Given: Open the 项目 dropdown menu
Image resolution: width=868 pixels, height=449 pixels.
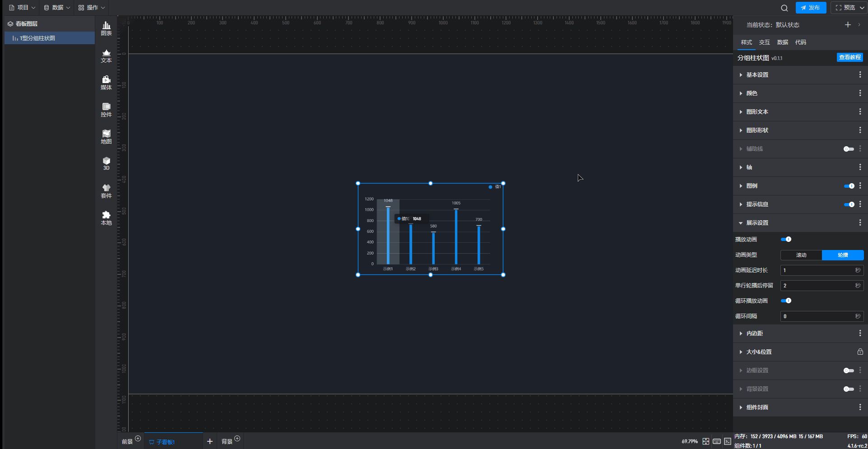Looking at the screenshot, I should tap(22, 8).
